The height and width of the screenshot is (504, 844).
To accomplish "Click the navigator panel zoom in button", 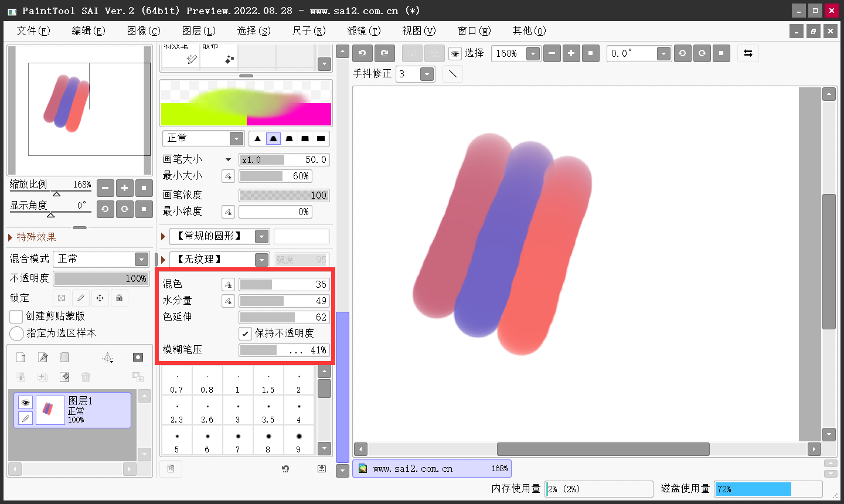I will click(125, 188).
